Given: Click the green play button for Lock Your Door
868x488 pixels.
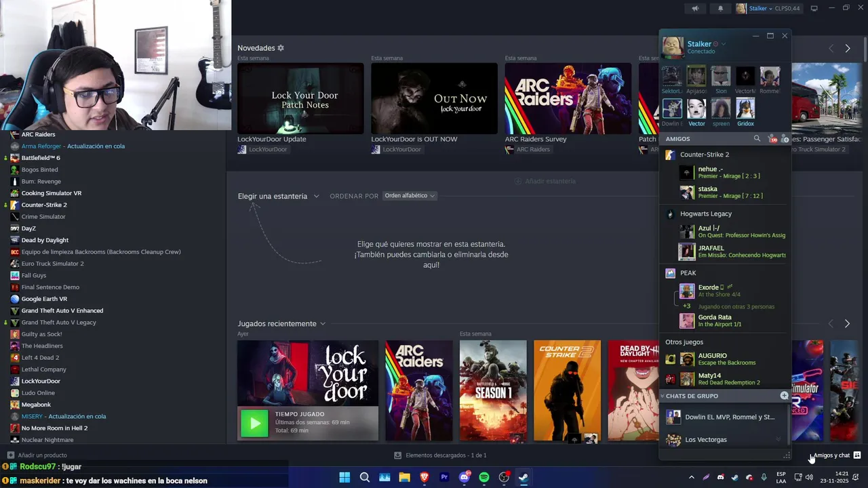Looking at the screenshot, I should [x=255, y=424].
